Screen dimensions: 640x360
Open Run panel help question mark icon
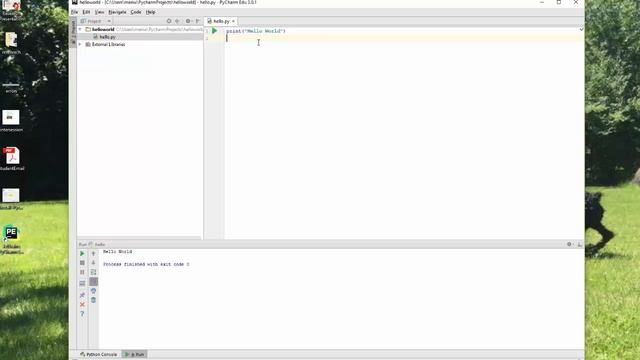pyautogui.click(x=82, y=314)
